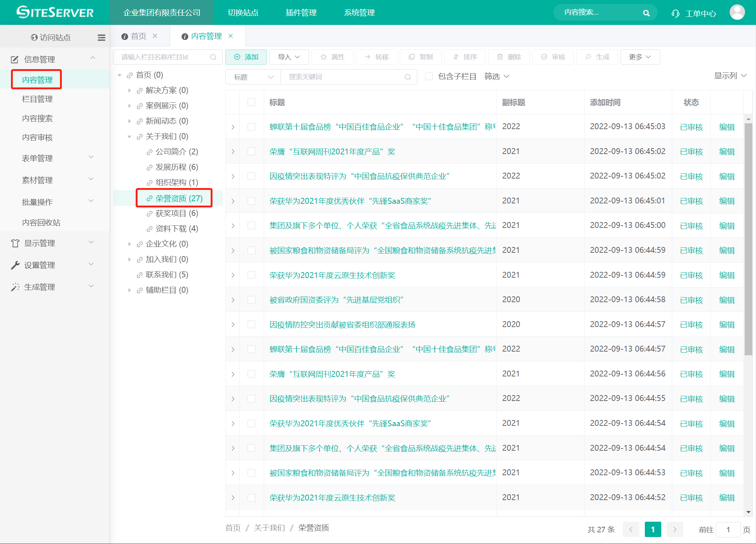This screenshot has width=756, height=544.
Task: Select 获奖项目 (6) in the tree
Action: [177, 213]
